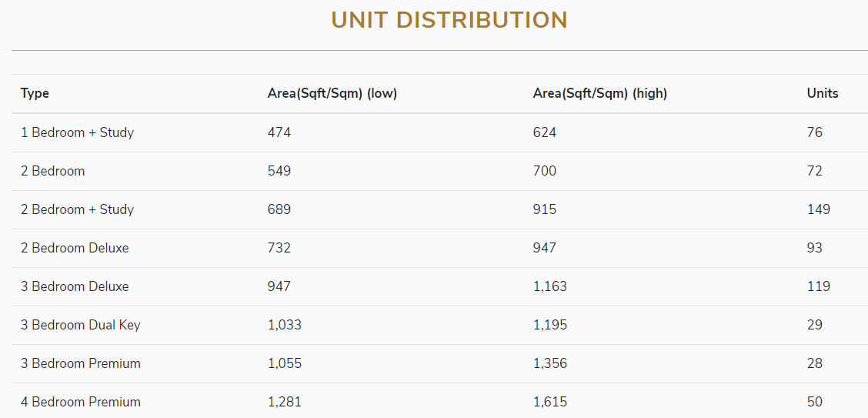Select the 3 Bedroom Premium row label
868x418 pixels.
(x=80, y=363)
